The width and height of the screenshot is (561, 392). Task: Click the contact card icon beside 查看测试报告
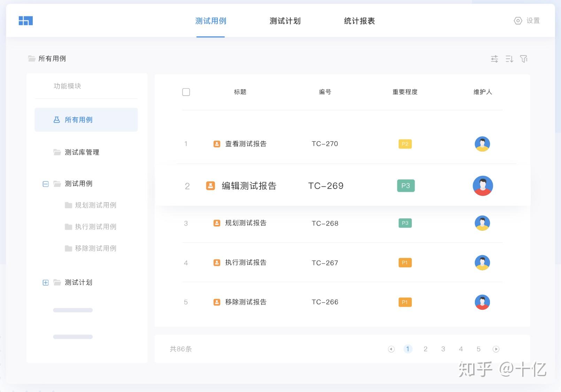point(216,143)
